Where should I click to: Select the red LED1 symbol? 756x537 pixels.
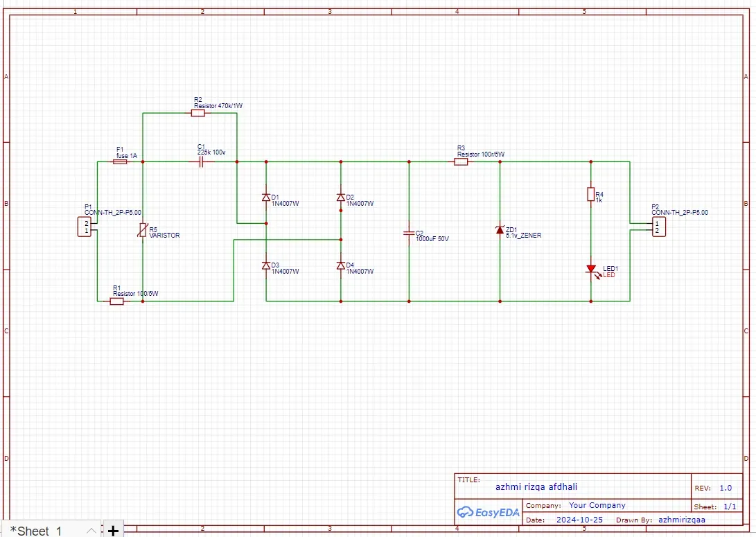coord(592,270)
